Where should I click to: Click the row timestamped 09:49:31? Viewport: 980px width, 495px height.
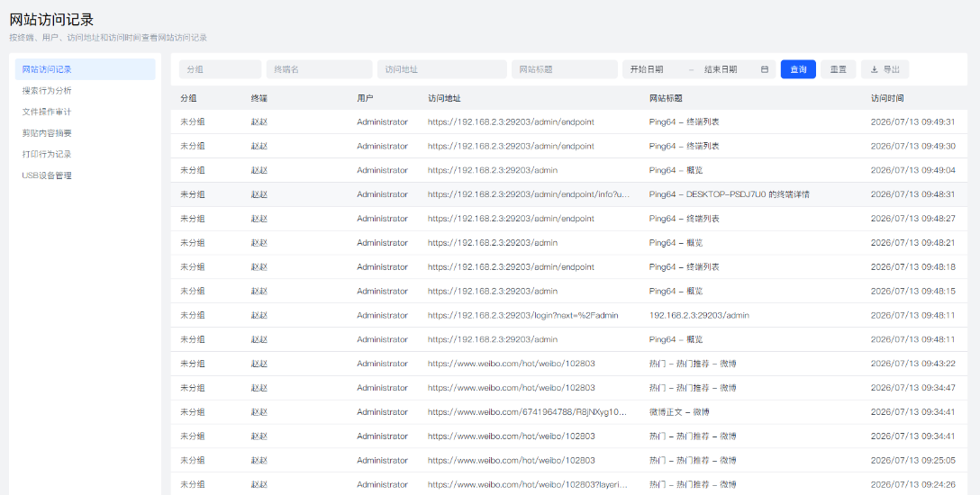[568, 121]
